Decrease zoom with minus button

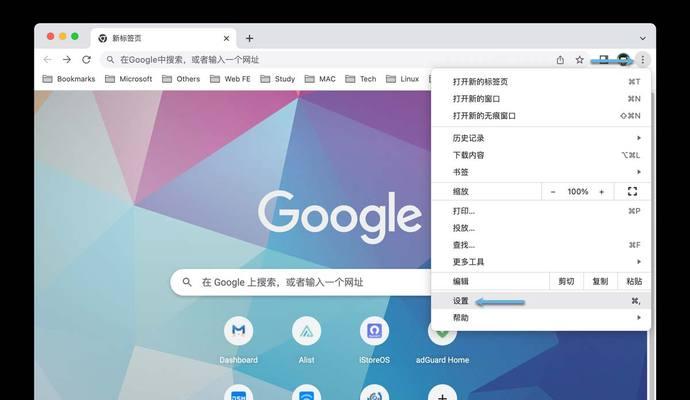click(553, 191)
